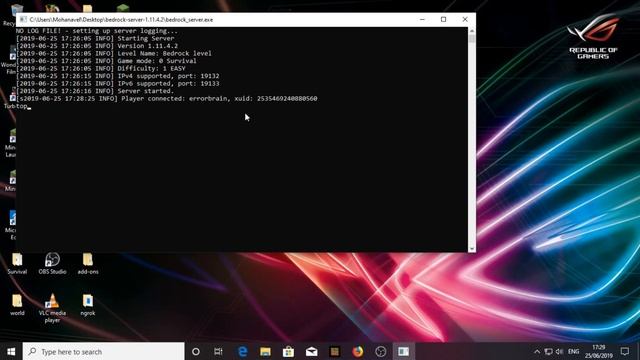Open the Survival folder on the desktop
The height and width of the screenshot is (360, 640).
[17, 263]
